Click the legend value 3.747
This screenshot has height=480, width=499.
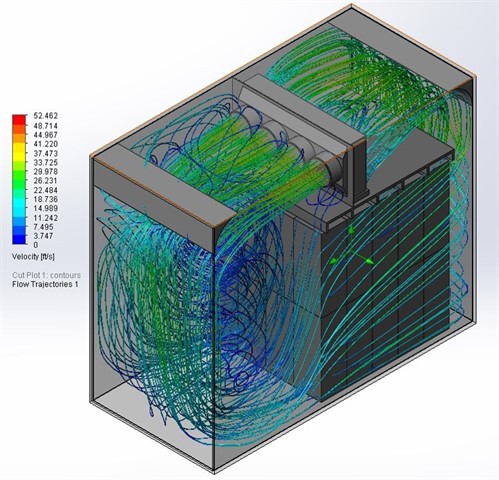pyautogui.click(x=44, y=236)
